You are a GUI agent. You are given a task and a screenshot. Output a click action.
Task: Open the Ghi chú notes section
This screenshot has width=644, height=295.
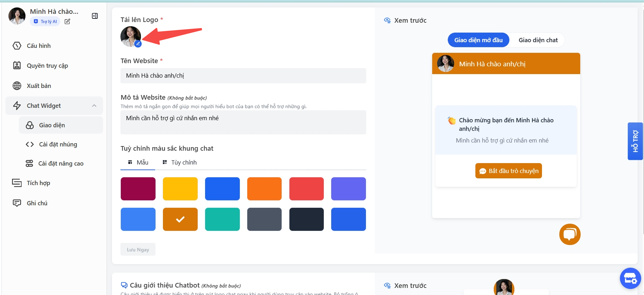pyautogui.click(x=37, y=203)
